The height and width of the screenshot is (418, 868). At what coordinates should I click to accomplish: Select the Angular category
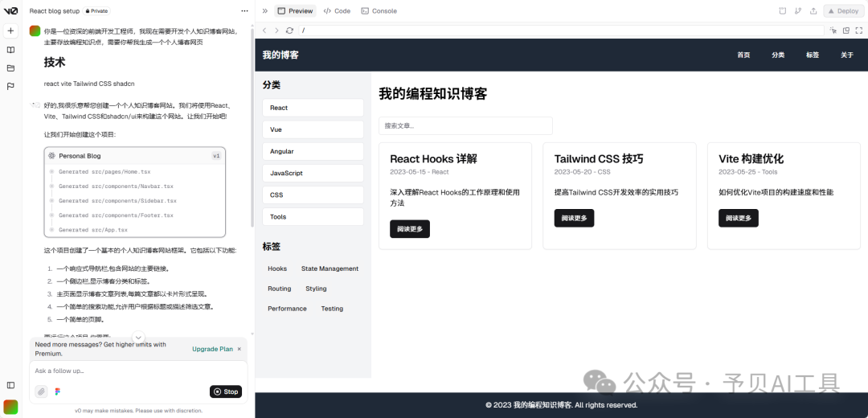(x=313, y=151)
